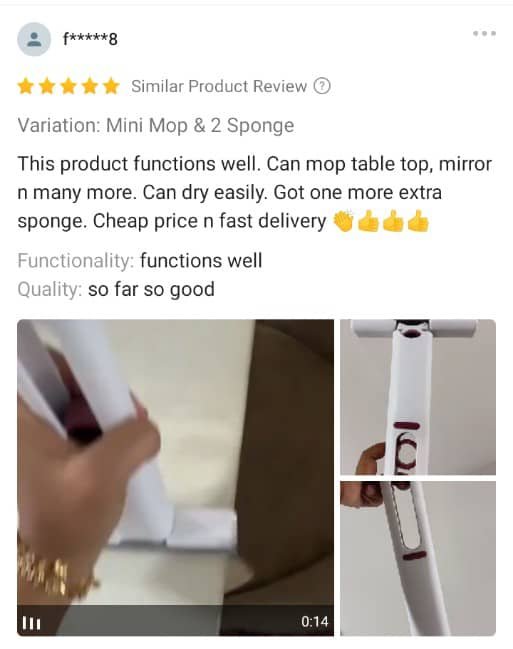
Task: Tap the last thumbs-up emoji
Action: 418,221
